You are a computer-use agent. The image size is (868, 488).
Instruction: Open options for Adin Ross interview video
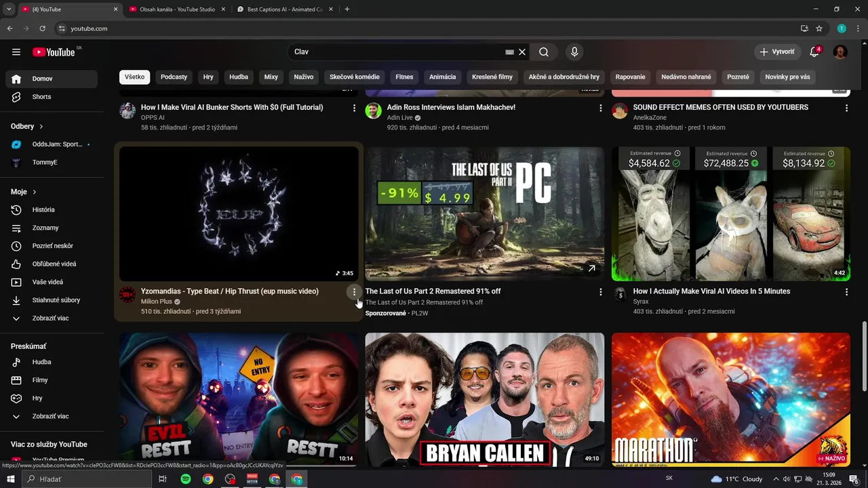pos(600,108)
